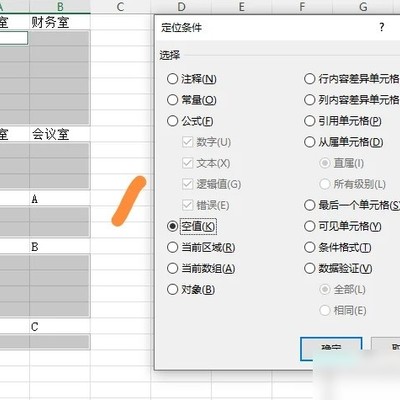Select the 直属(I) sub-option
The image size is (400, 400).
pos(325,163)
